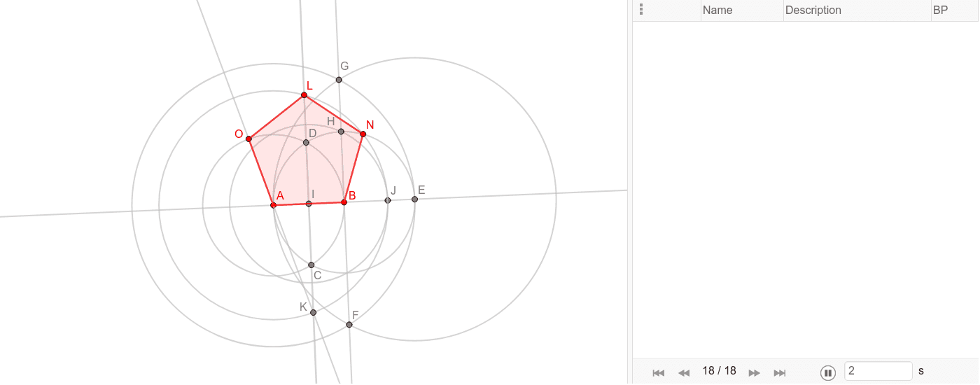Click gray point F
Image resolution: width=980 pixels, height=385 pixels.
(349, 325)
